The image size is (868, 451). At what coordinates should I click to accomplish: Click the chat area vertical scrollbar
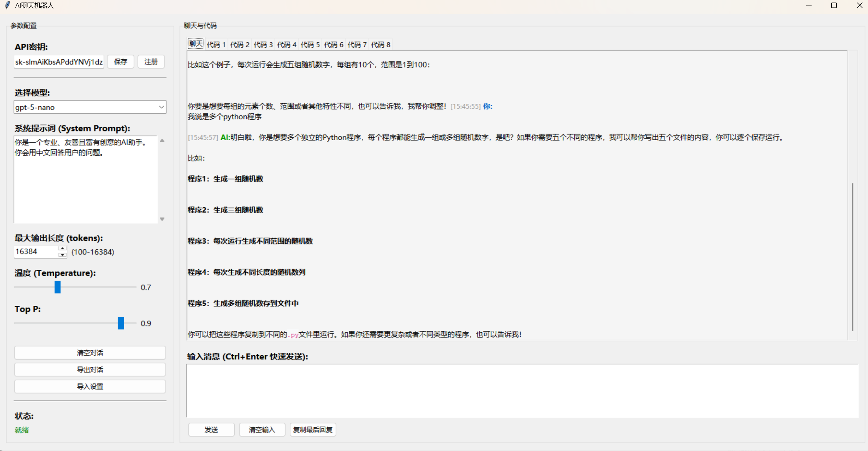tap(852, 257)
